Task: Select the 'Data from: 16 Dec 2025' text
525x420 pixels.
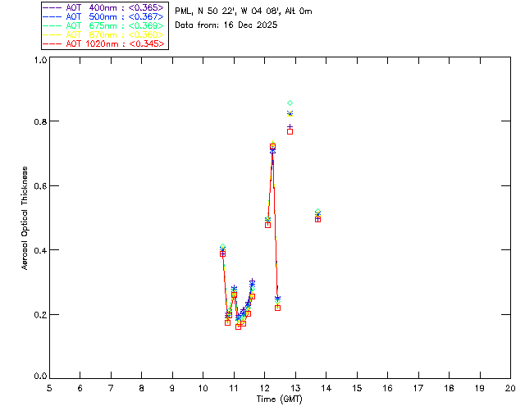Action: 226,25
